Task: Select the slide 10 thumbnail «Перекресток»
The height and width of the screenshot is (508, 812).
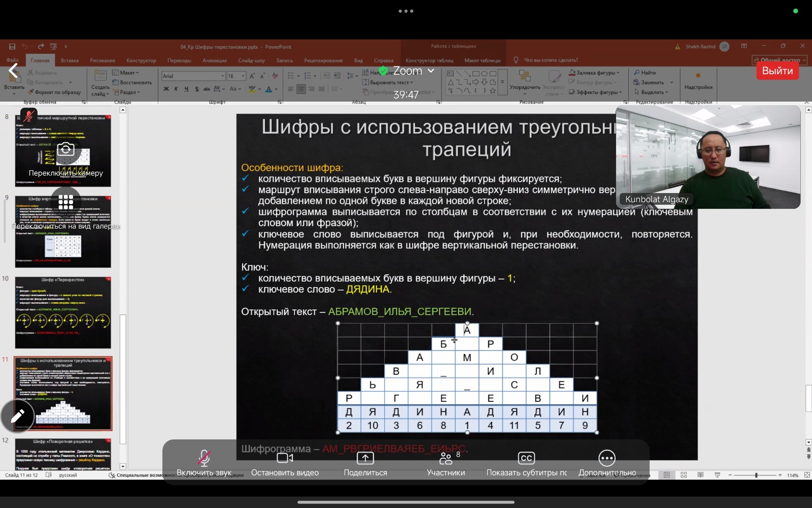Action: 63,312
